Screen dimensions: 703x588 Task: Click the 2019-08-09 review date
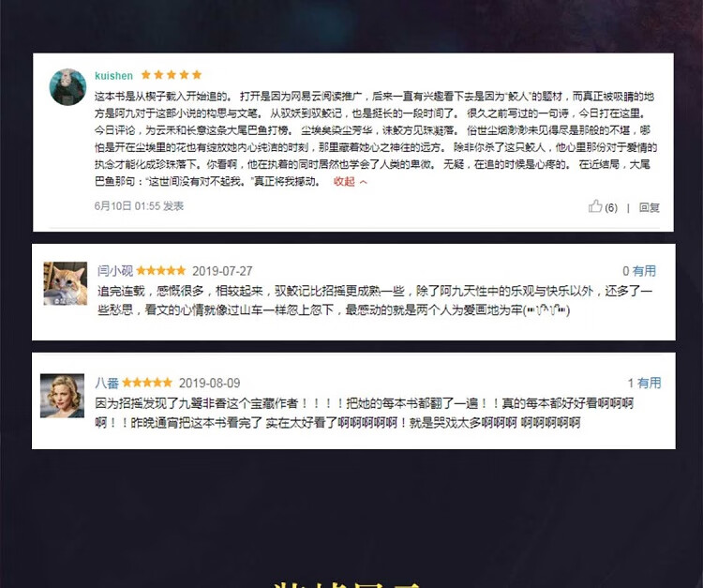[209, 383]
